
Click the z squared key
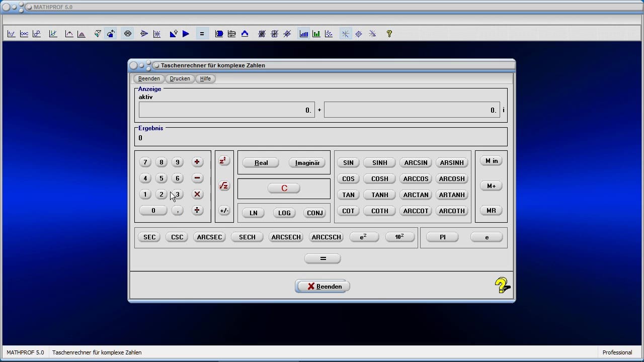click(x=224, y=161)
